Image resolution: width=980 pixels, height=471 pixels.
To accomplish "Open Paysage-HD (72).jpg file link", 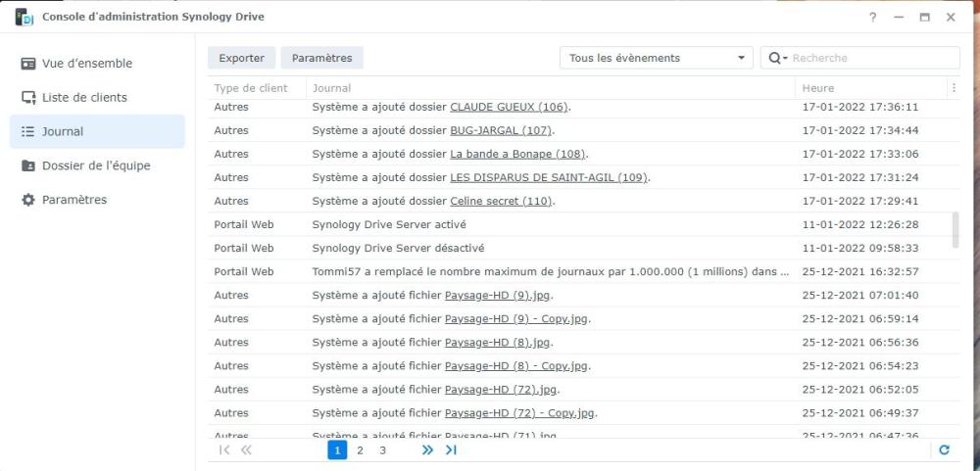I will [x=500, y=390].
